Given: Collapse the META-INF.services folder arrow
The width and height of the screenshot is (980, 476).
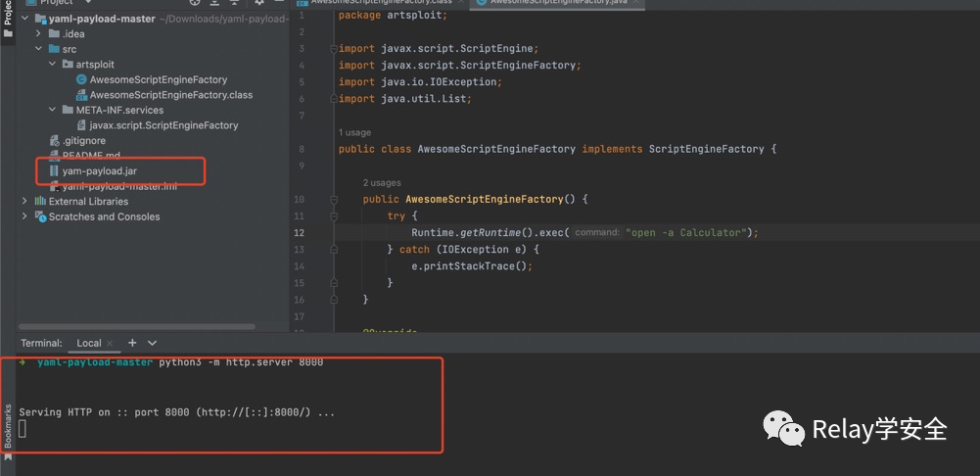Looking at the screenshot, I should pos(53,110).
